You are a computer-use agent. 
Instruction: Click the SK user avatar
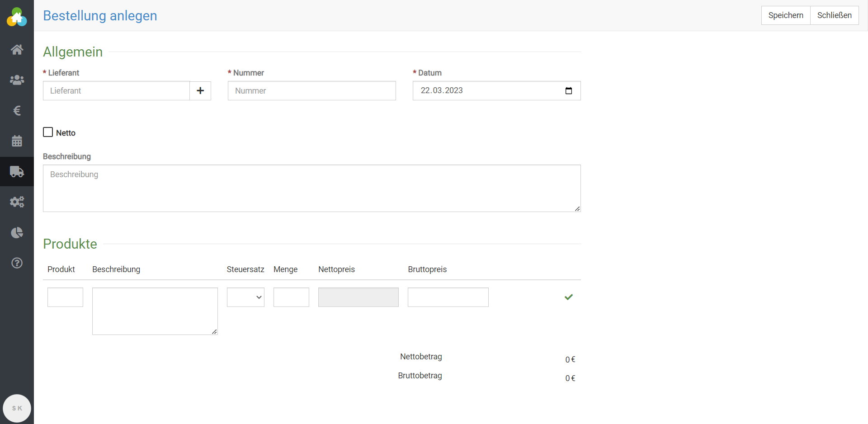[17, 408]
